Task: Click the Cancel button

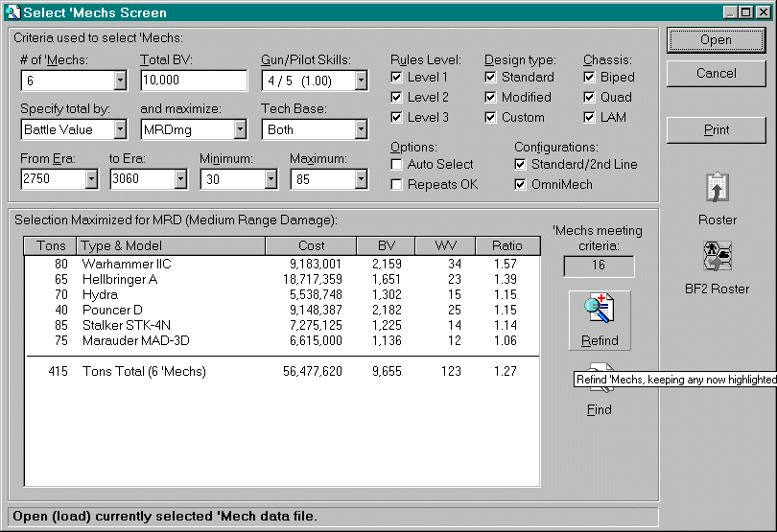Action: click(x=716, y=73)
